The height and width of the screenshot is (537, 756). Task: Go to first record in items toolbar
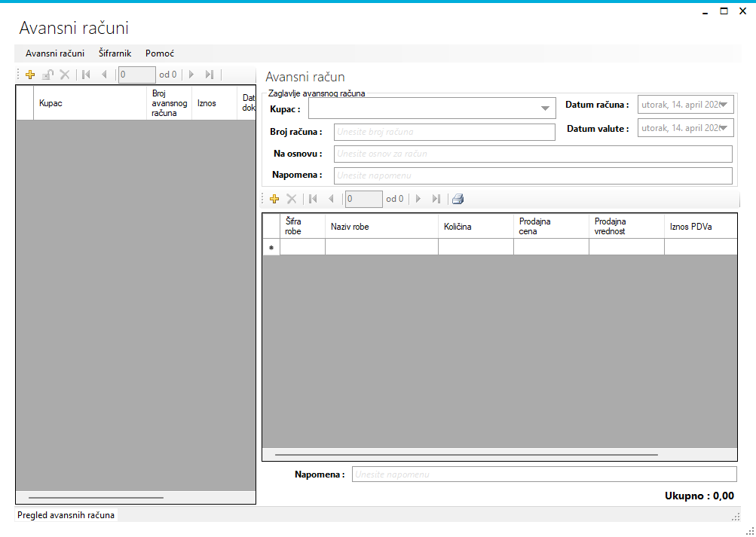(x=313, y=199)
